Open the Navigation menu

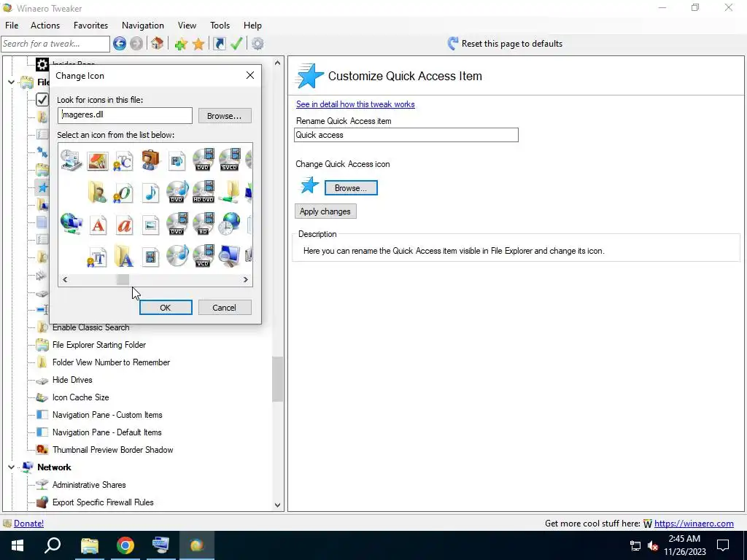coord(143,26)
